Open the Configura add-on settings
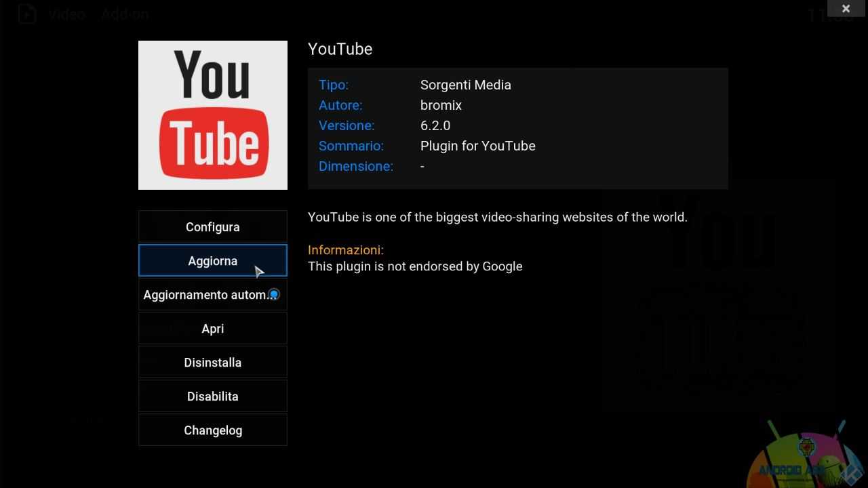 tap(212, 226)
